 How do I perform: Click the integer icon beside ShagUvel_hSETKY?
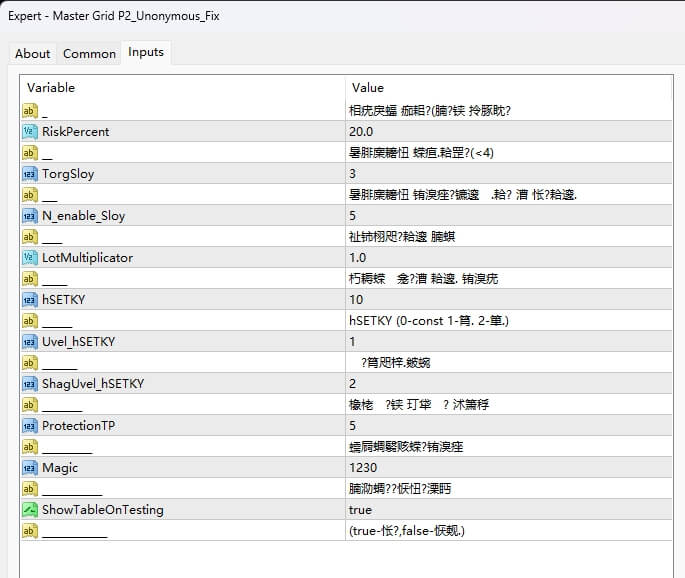click(x=30, y=383)
